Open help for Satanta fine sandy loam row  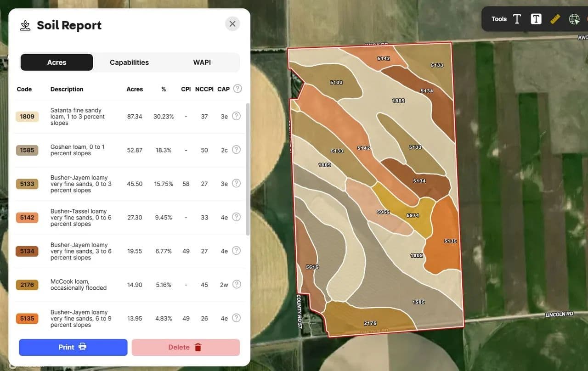(236, 116)
